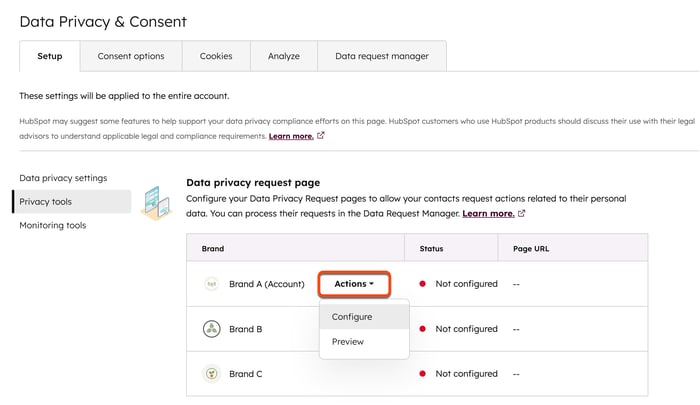Click external link icon beside top Learn more
Screen dimensions: 700x405
[x=321, y=135]
